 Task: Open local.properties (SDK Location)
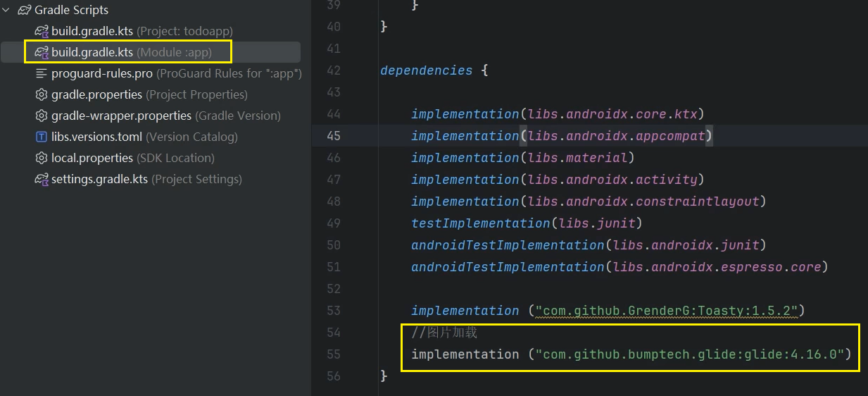click(132, 158)
